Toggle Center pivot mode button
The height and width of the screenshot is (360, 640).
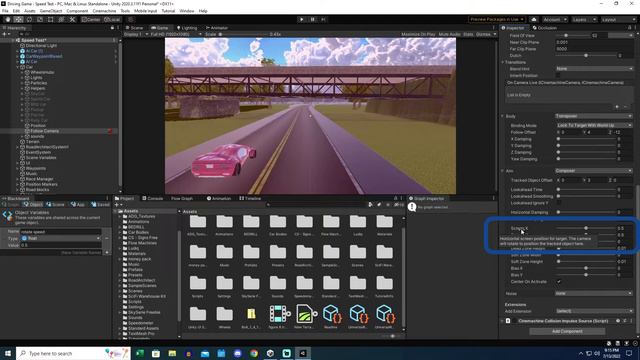click(91, 19)
